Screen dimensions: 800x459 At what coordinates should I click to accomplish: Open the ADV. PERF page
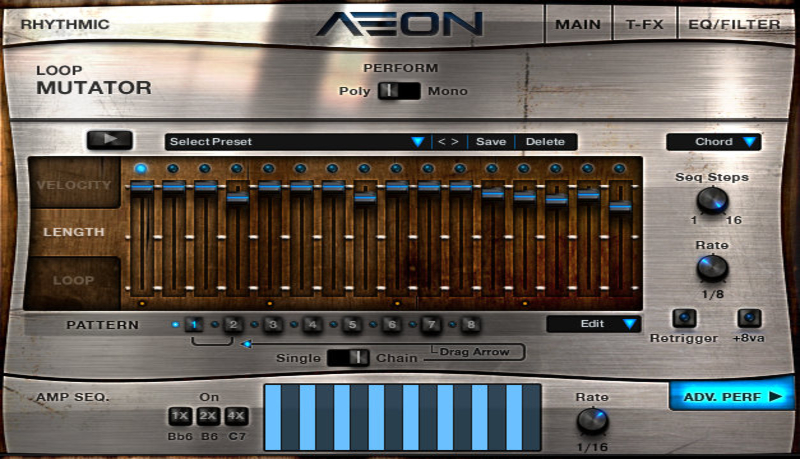pyautogui.click(x=732, y=396)
